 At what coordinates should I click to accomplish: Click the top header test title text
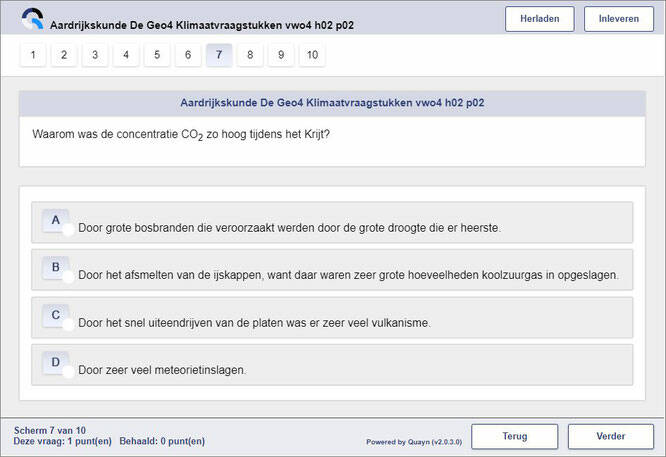point(202,25)
